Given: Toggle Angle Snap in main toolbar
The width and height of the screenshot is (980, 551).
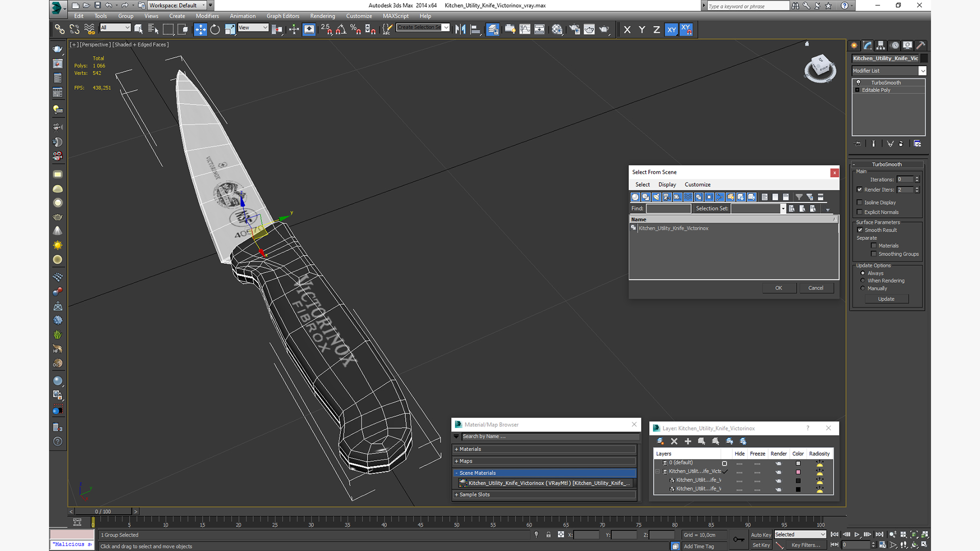Looking at the screenshot, I should [341, 30].
